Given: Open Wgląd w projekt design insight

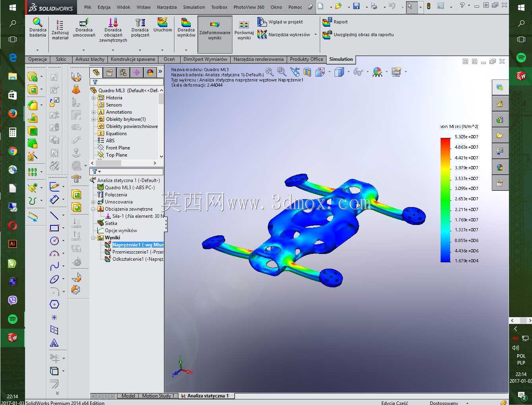Looking at the screenshot, I should pos(280,22).
